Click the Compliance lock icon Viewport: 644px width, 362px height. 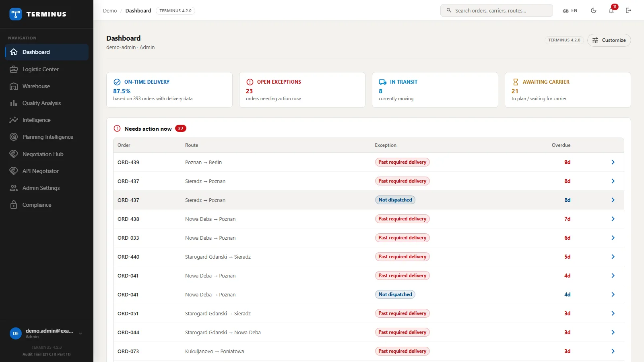[x=14, y=205]
